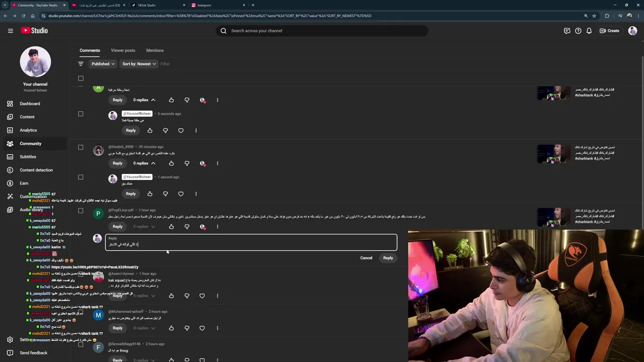This screenshot has height=362, width=644.
Task: Open more options for @PopELtop-q4f comment
Action: [217, 227]
